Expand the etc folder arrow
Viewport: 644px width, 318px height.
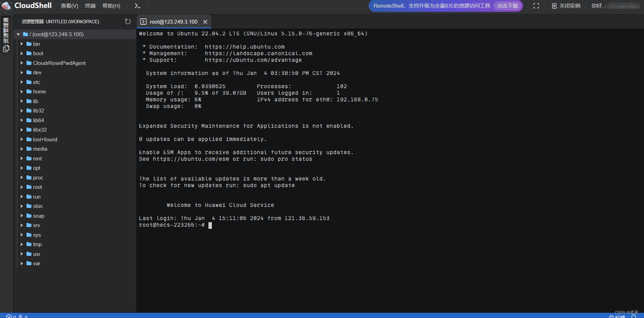(22, 82)
